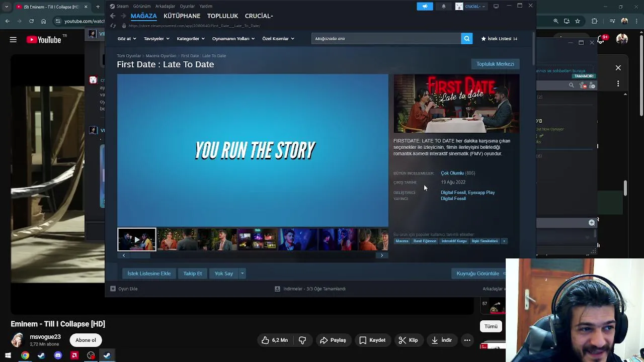
Task: Click the Paylaş share button
Action: pos(333,340)
